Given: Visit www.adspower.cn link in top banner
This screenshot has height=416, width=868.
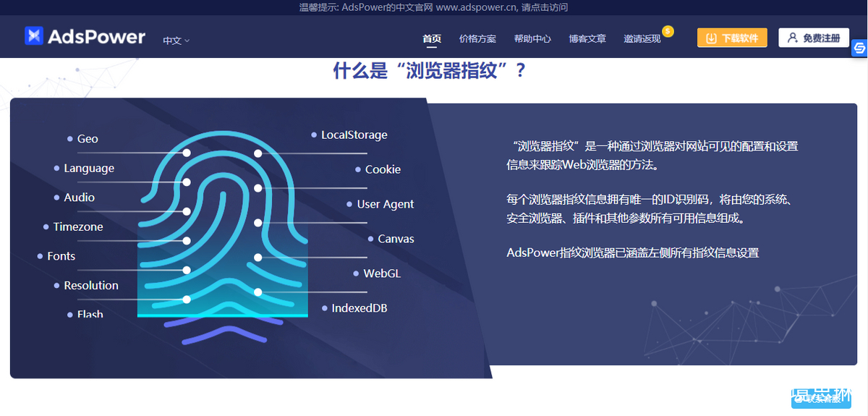Looking at the screenshot, I should pos(477,7).
